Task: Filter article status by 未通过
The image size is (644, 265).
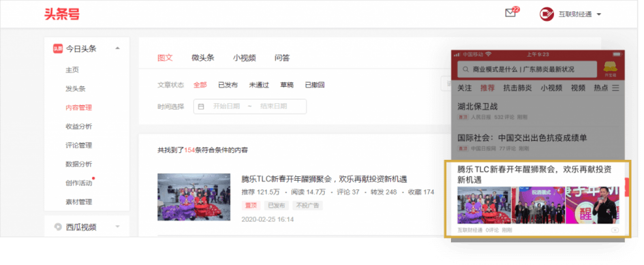Action: [259, 85]
